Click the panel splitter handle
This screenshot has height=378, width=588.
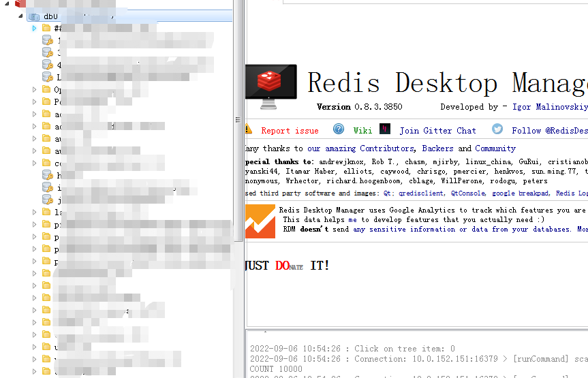pos(238,120)
